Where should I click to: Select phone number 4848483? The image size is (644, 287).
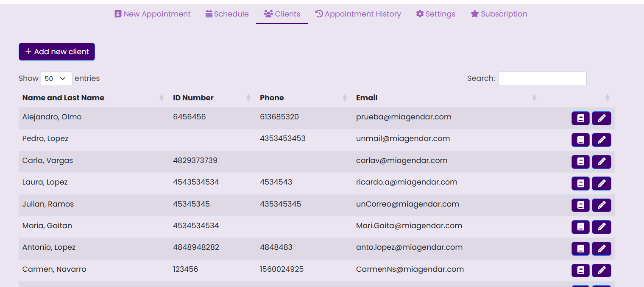click(x=276, y=247)
